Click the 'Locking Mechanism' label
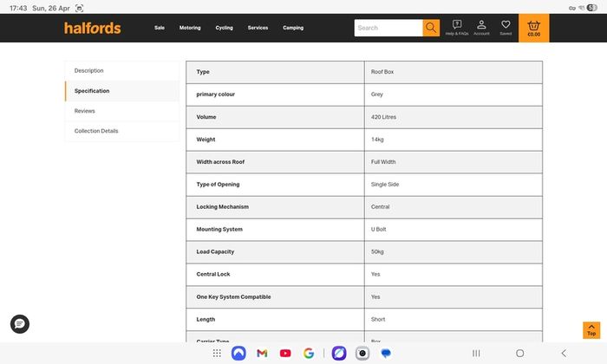The width and height of the screenshot is (607, 364). point(222,206)
